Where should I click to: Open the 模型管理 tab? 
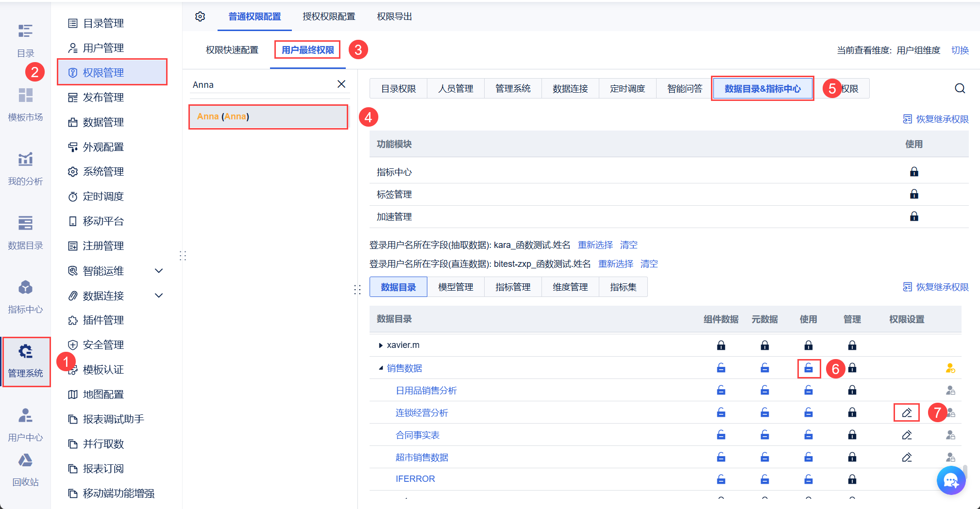click(x=455, y=287)
